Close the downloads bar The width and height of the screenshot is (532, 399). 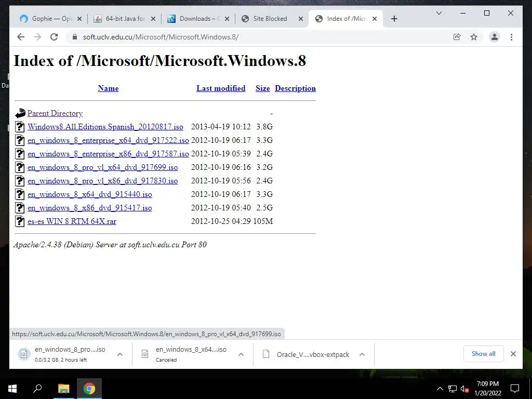[513, 354]
